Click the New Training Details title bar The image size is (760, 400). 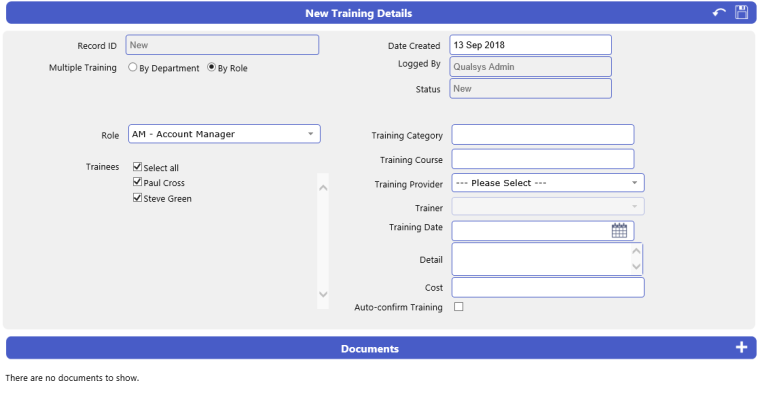pyautogui.click(x=381, y=13)
